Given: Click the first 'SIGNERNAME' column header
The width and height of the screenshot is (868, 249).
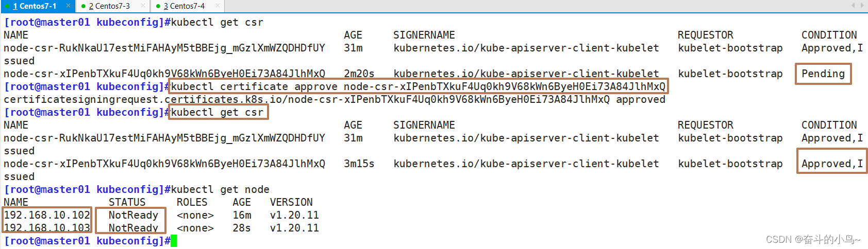Looking at the screenshot, I should click(x=424, y=35).
